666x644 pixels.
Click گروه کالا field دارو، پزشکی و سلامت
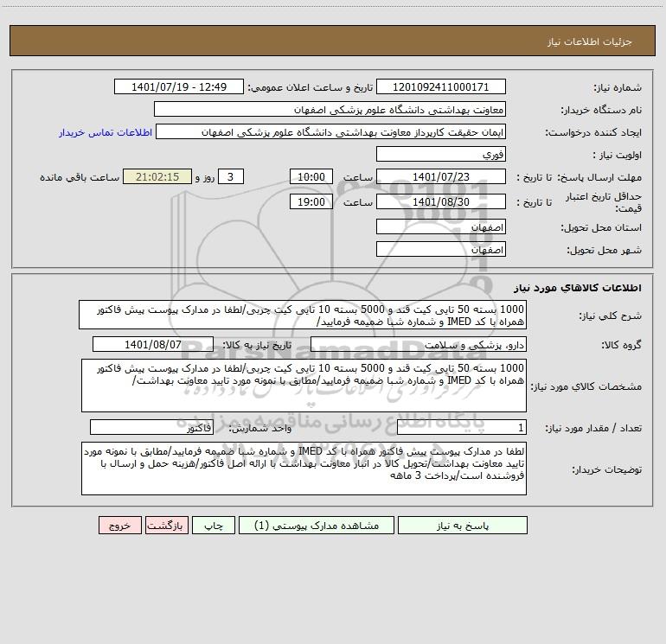click(419, 344)
